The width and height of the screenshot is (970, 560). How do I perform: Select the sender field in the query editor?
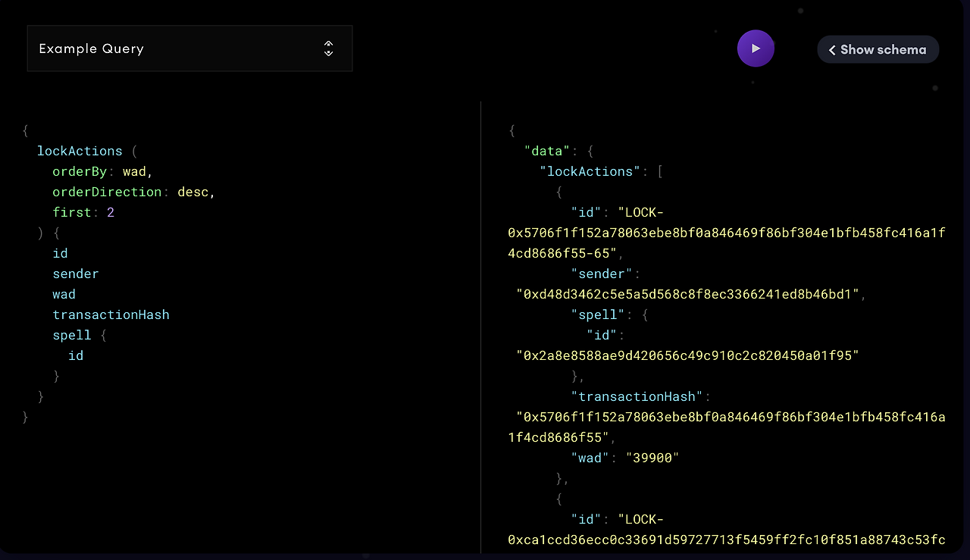pos(76,274)
